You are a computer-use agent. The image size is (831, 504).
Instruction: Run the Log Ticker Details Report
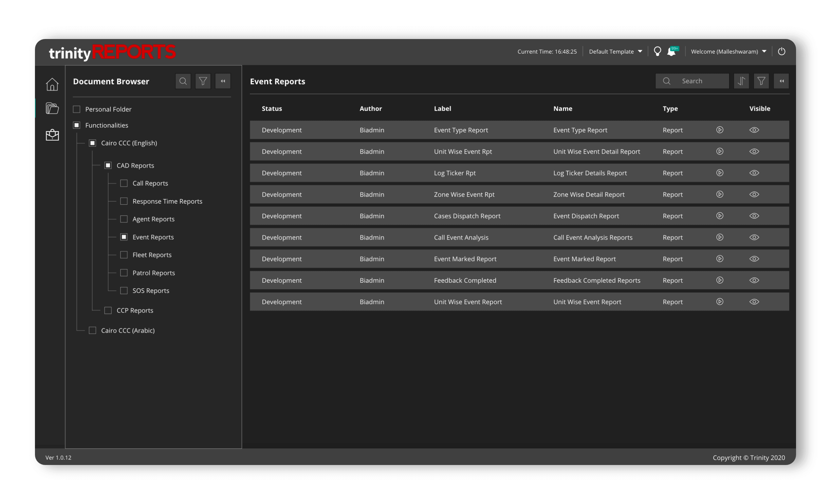coord(720,173)
